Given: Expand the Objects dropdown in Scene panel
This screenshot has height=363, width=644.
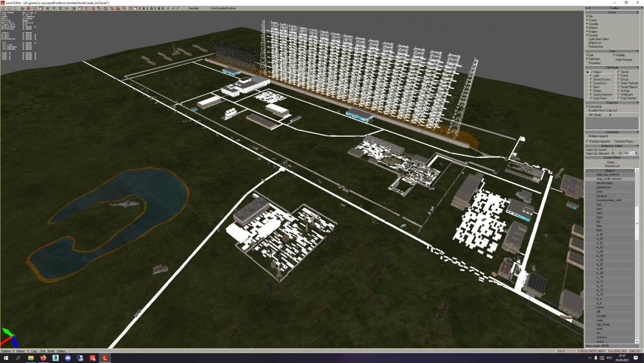Looking at the screenshot, I should [592, 28].
